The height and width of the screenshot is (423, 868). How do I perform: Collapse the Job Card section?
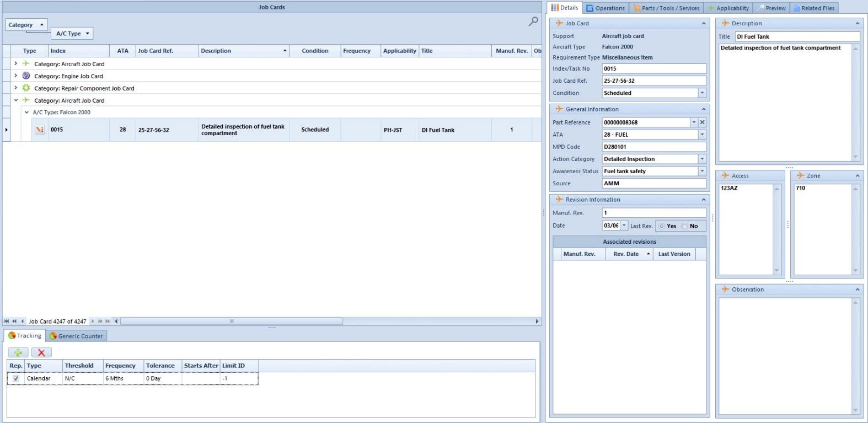[703, 23]
